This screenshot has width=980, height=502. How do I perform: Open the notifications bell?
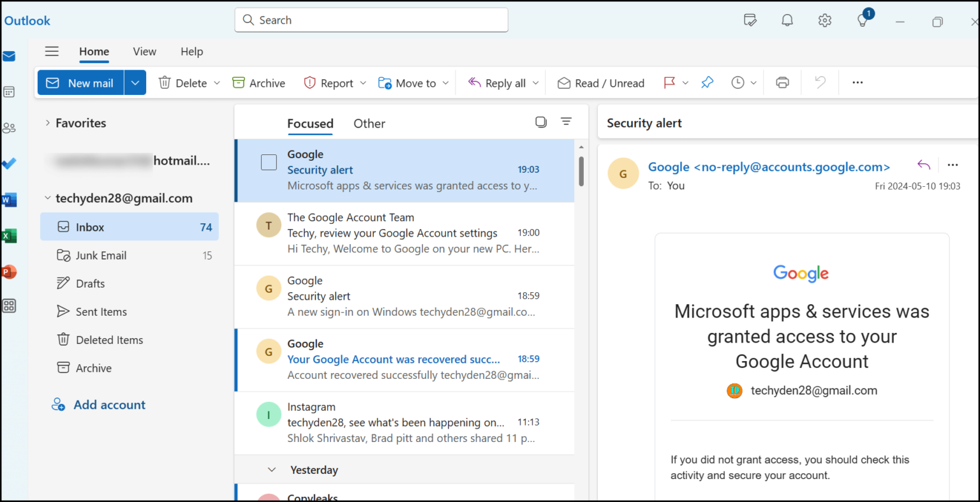(x=787, y=20)
